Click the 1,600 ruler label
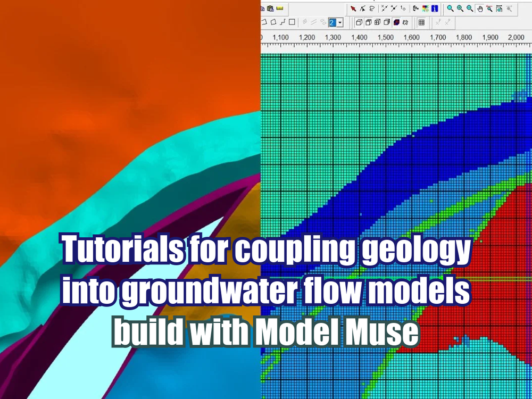Screen dimensions: 532x399 (412, 37)
